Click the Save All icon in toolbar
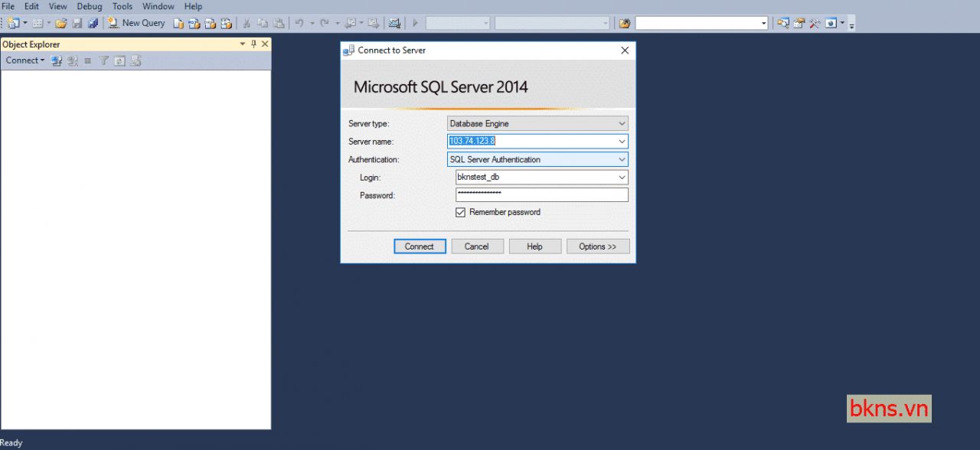Screen dimensions: 980x450 pyautogui.click(x=93, y=23)
